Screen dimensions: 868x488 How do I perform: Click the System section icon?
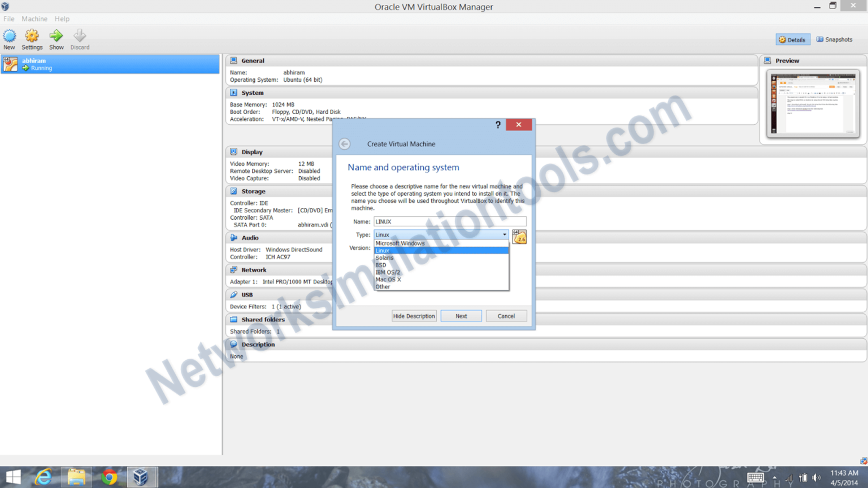pos(234,93)
